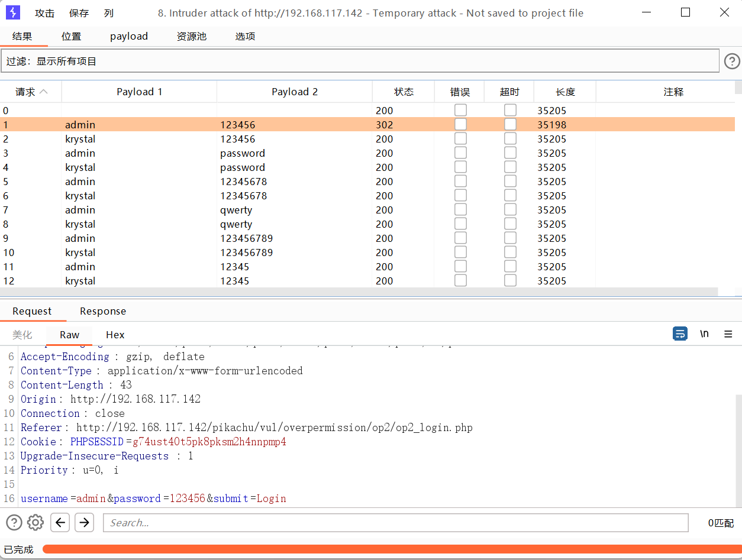Select request 6 krystal 12345678 row

pos(367,196)
